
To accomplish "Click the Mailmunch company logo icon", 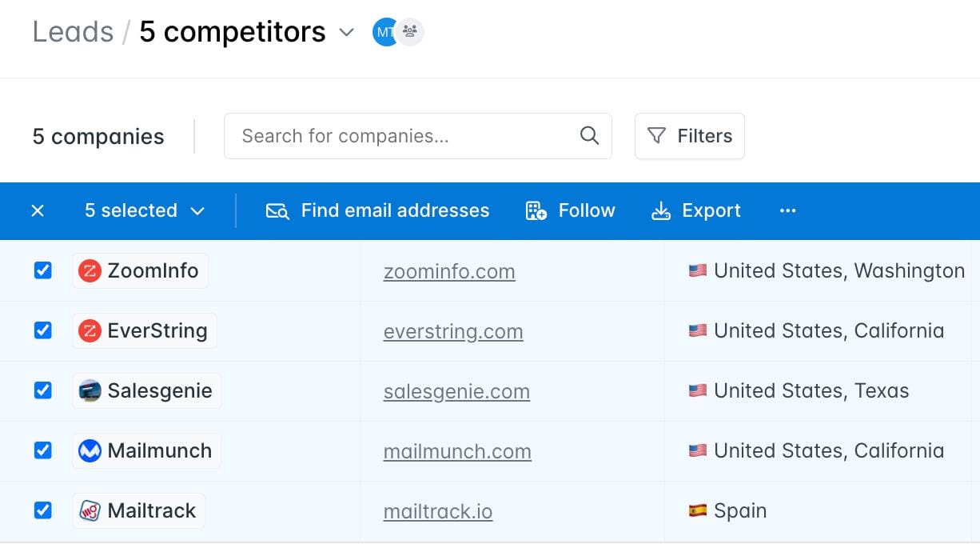I will [90, 451].
